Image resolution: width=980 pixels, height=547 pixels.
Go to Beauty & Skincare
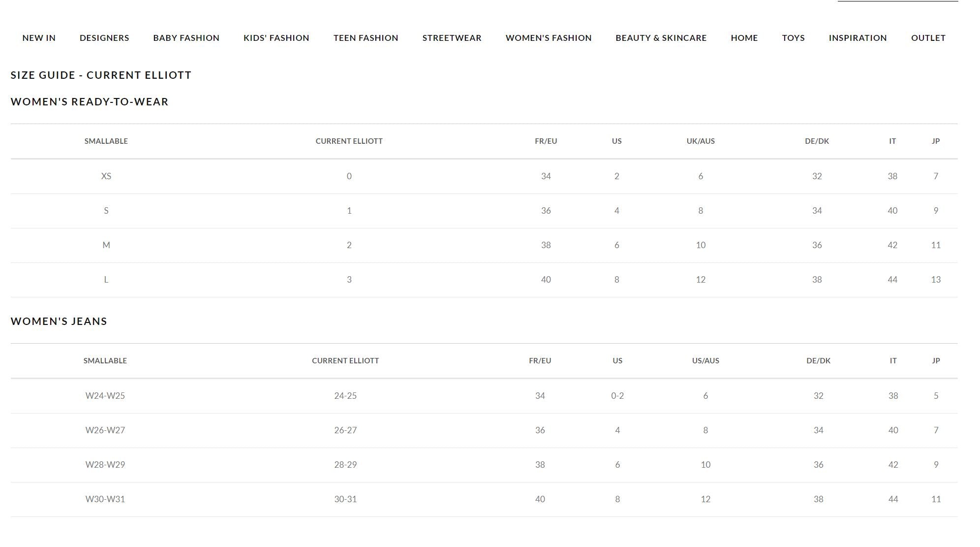coord(661,38)
